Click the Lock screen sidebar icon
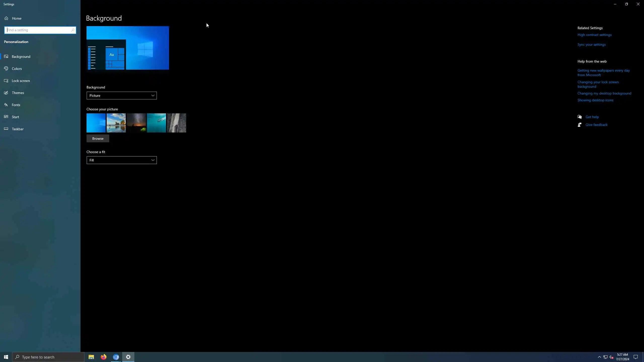The image size is (644, 362). (x=6, y=81)
